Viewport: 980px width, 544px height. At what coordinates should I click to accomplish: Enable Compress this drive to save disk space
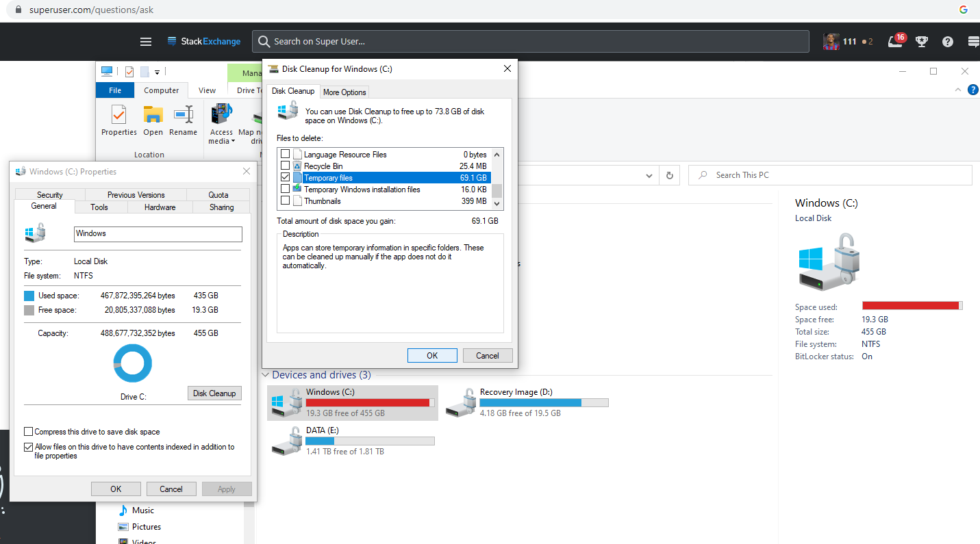(x=29, y=432)
